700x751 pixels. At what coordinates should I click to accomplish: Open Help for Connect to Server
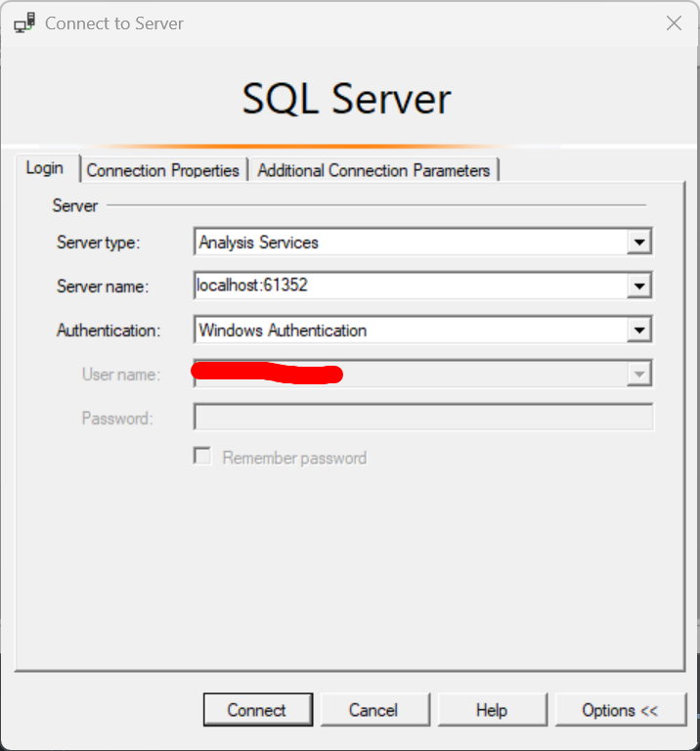point(492,709)
